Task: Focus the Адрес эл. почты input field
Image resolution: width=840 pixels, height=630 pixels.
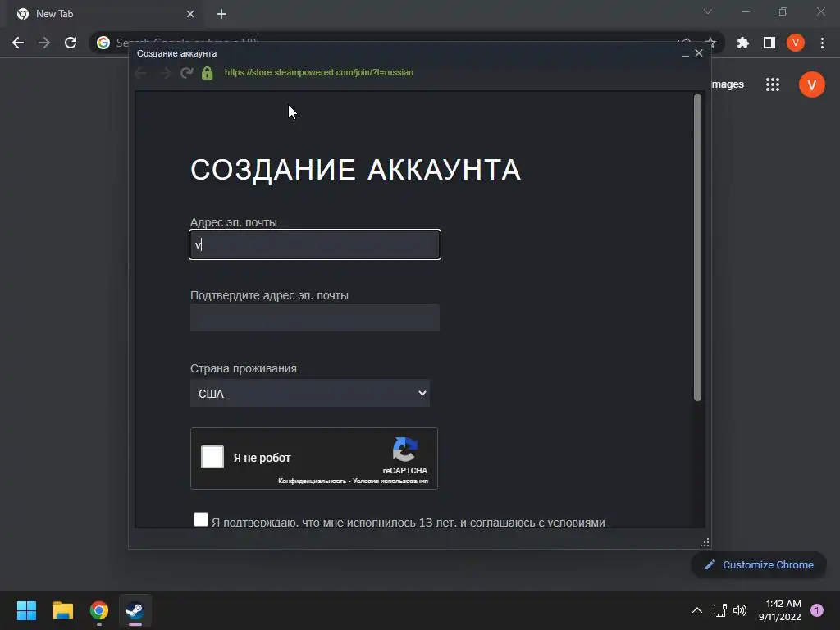Action: 315,244
